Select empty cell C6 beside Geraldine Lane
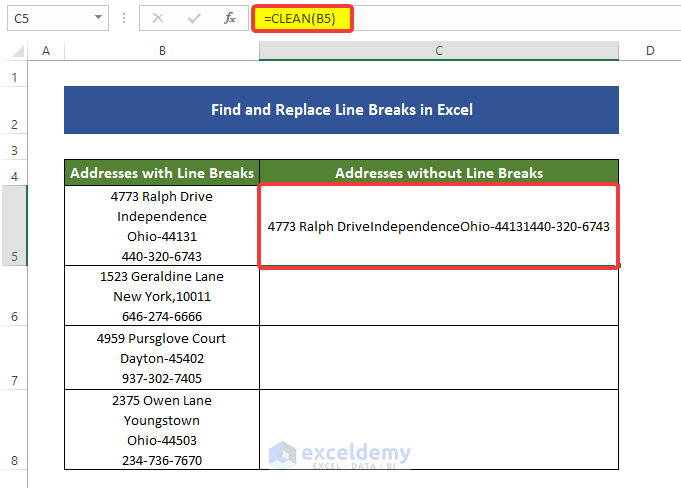This screenshot has height=488, width=681. 439,296
